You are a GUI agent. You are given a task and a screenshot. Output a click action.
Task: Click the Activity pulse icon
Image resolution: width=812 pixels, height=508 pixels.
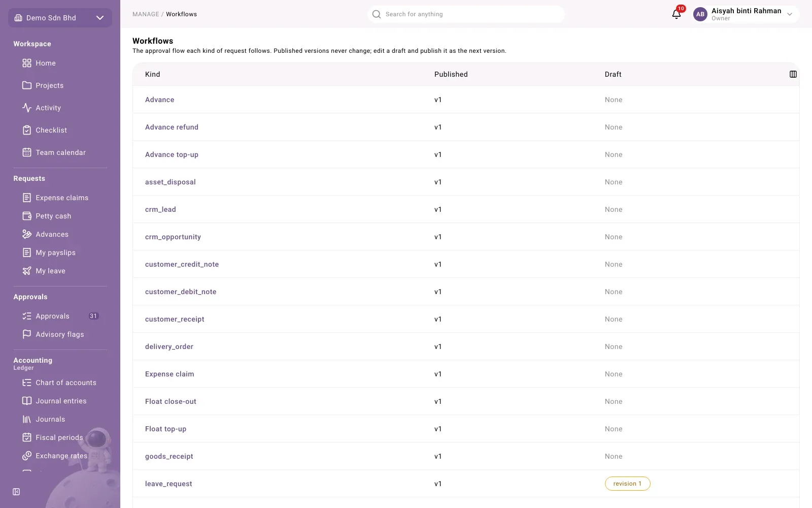pyautogui.click(x=27, y=108)
